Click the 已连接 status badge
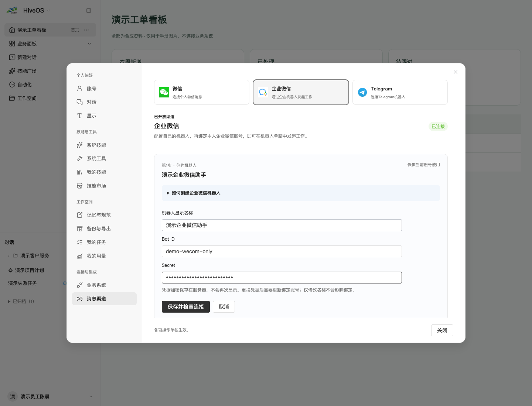Viewport: 532px width, 406px height. click(x=438, y=126)
